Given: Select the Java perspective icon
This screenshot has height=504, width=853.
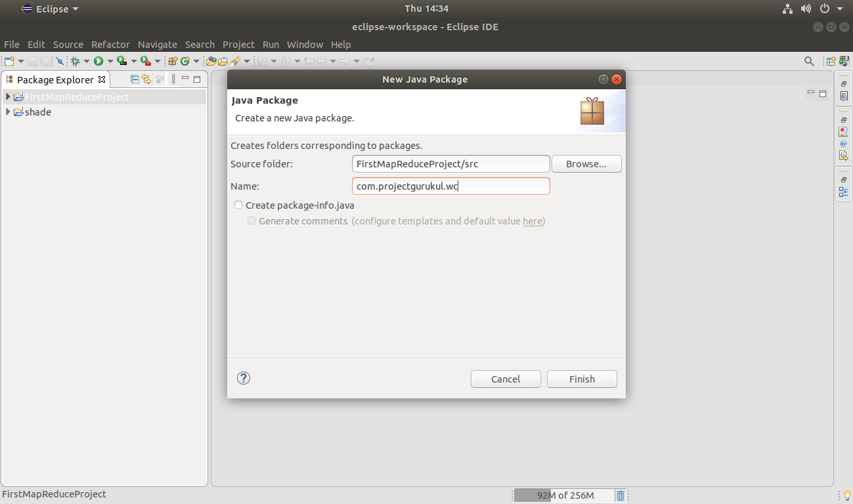Looking at the screenshot, I should tap(843, 61).
